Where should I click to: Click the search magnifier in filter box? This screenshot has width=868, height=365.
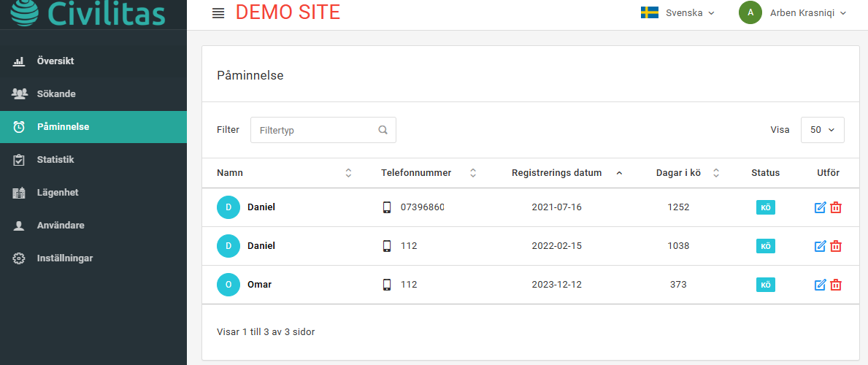[x=383, y=130]
